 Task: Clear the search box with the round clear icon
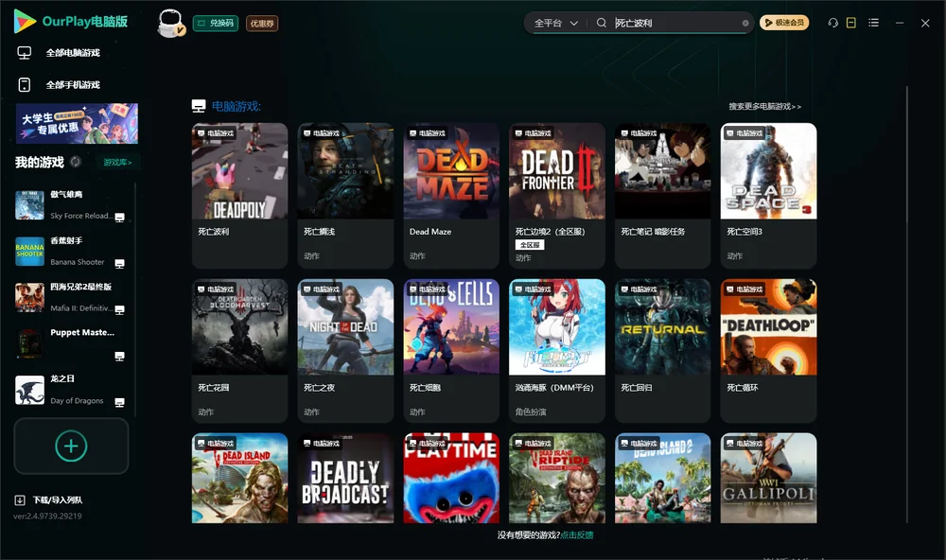745,23
